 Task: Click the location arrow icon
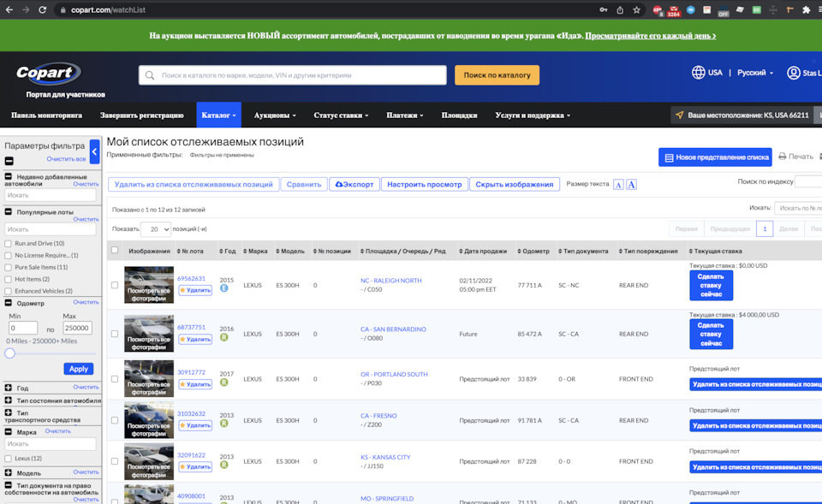(679, 115)
